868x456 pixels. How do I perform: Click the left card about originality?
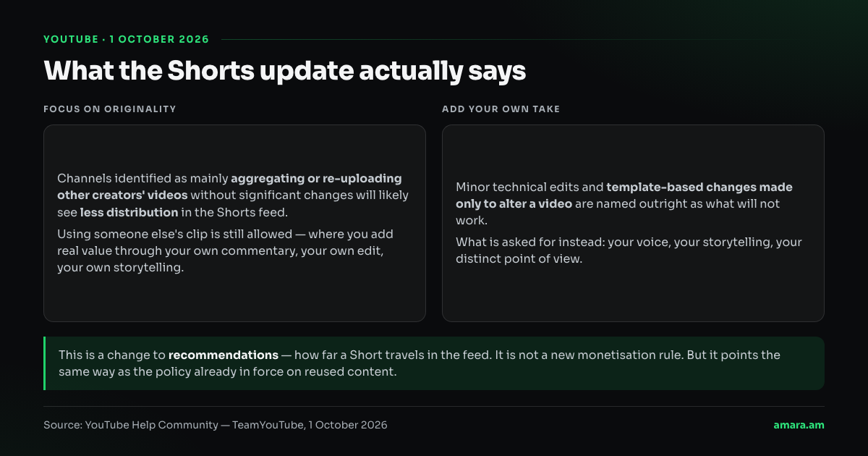pyautogui.click(x=234, y=223)
